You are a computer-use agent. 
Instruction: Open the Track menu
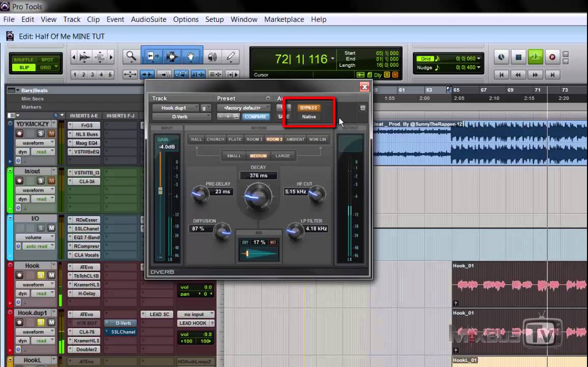(72, 19)
